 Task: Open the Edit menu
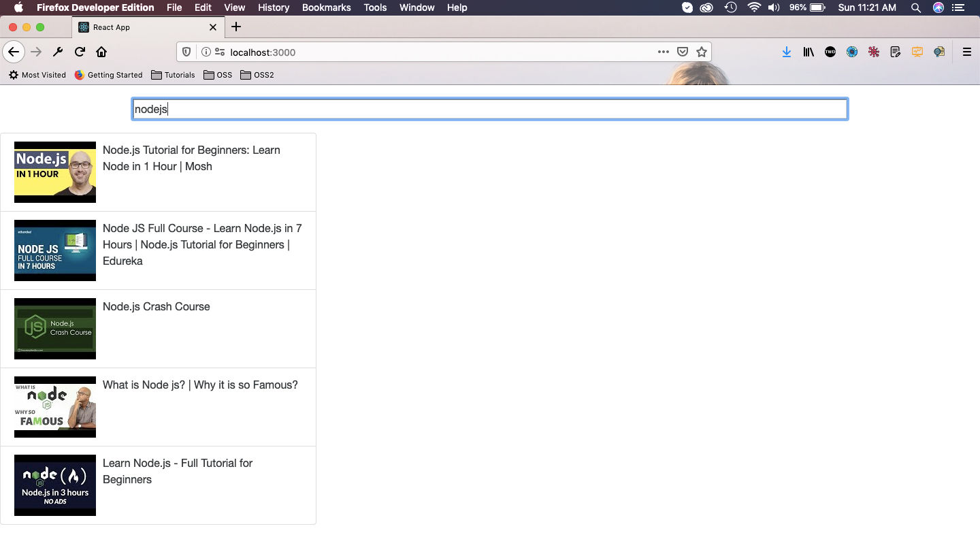[203, 7]
